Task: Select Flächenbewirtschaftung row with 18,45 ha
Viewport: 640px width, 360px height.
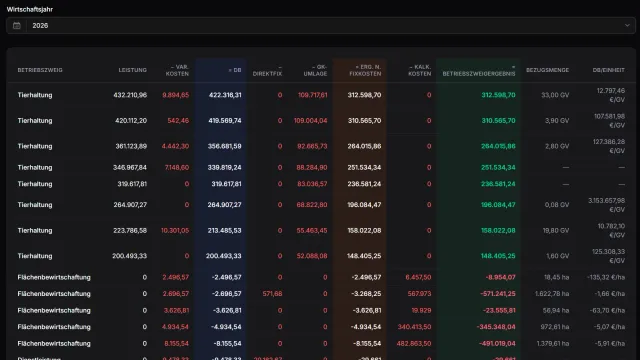Action: click(x=321, y=277)
